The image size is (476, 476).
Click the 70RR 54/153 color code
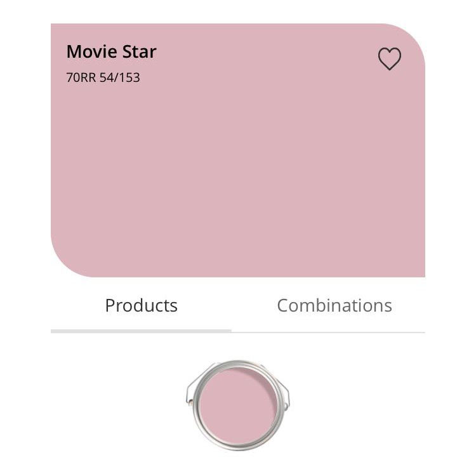point(103,78)
